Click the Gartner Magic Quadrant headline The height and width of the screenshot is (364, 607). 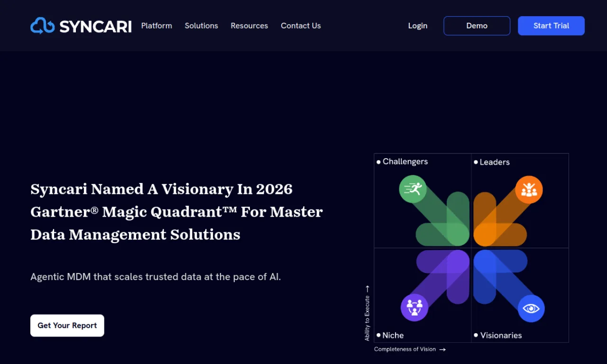pos(176,212)
